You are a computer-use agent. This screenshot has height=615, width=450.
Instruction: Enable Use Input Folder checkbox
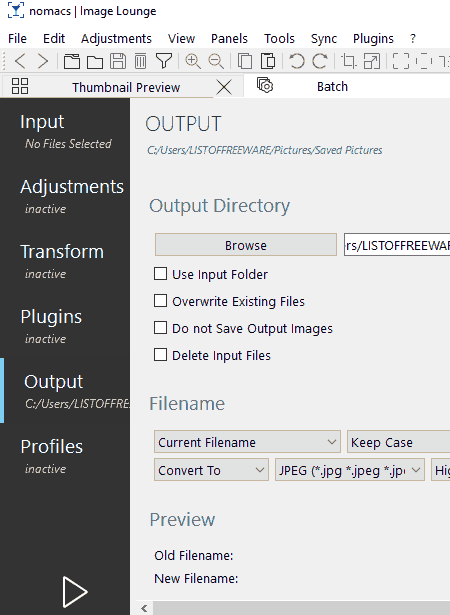(x=160, y=274)
